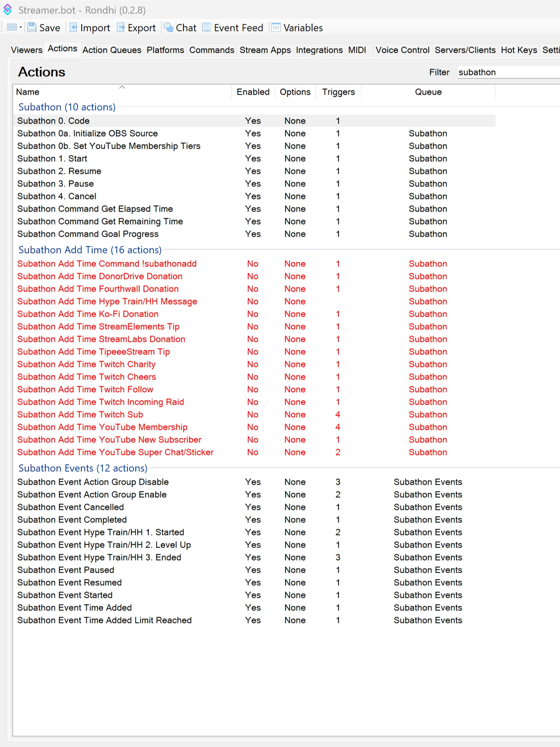Select Subathon Event Paused action row

pyautogui.click(x=254, y=570)
